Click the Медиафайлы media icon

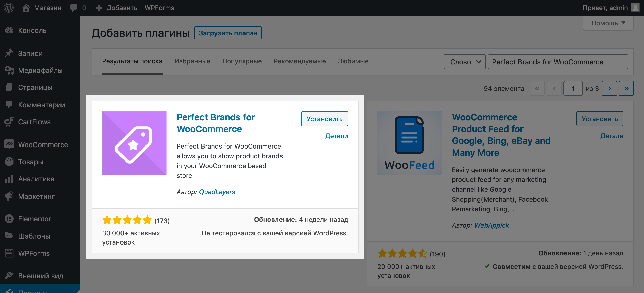coord(9,70)
